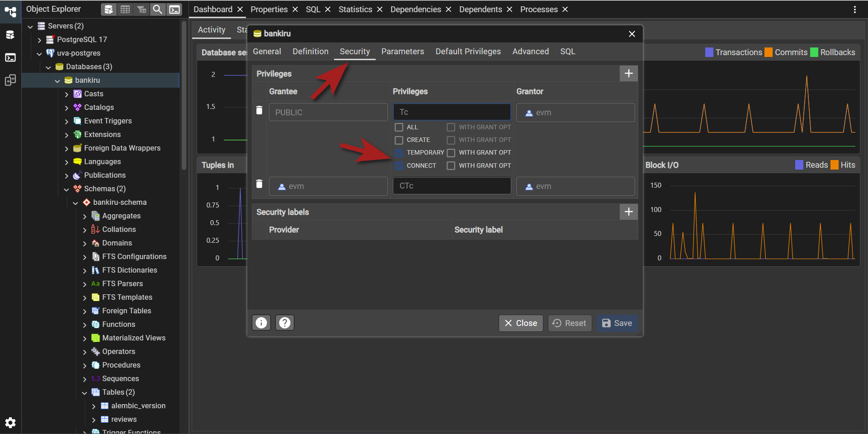Delete the PUBLIC grantee privilege row
The image size is (868, 434).
coord(259,110)
